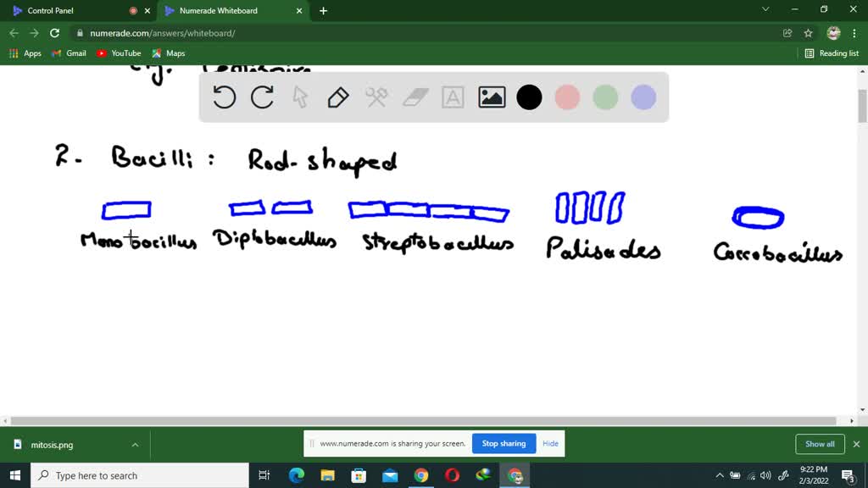Screen dimensions: 868x488
Task: Expand the mitosis.png download options chevron
Action: coord(134,443)
